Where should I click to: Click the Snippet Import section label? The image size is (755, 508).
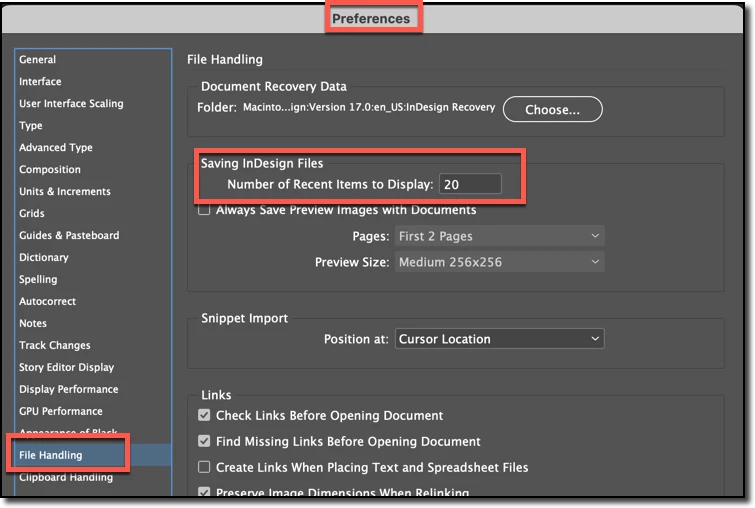click(244, 318)
